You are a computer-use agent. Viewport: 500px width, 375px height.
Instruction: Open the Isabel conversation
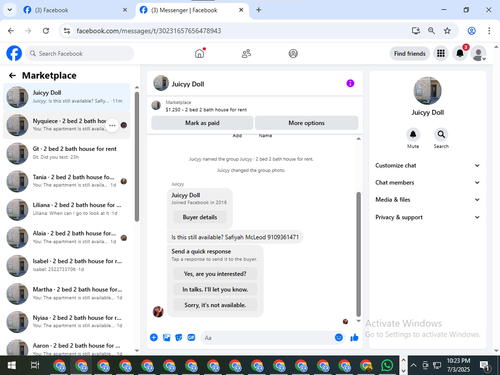coord(67,265)
